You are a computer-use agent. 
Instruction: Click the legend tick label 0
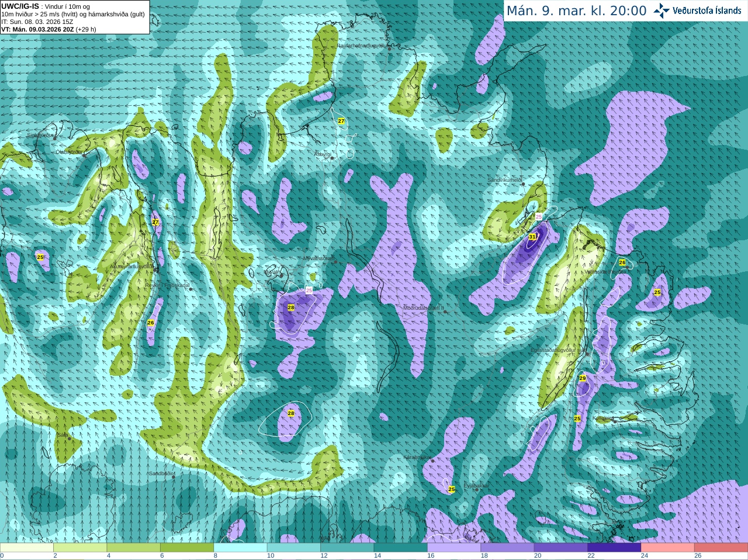point(2,555)
